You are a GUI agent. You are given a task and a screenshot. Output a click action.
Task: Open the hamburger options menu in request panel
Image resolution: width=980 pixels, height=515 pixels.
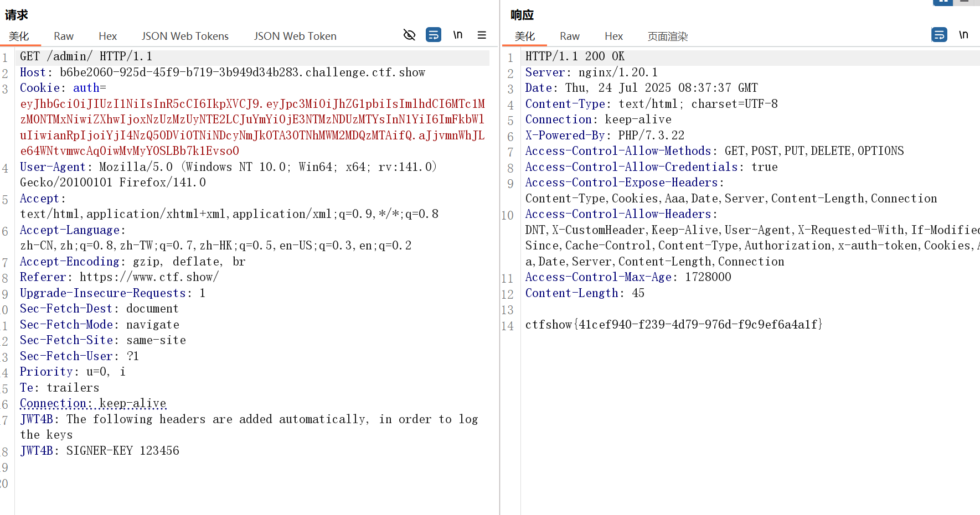[482, 35]
